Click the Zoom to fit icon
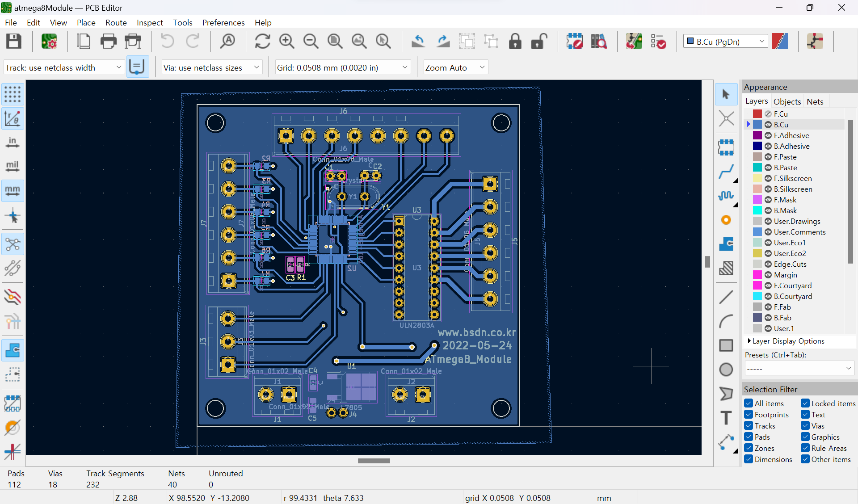 (335, 42)
